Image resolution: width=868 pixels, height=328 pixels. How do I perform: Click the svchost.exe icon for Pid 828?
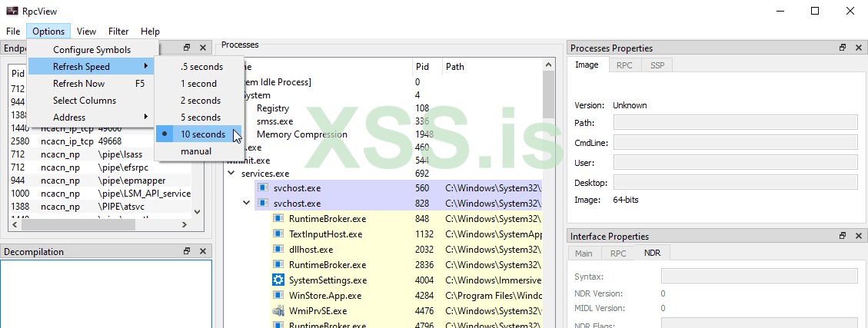[263, 204]
